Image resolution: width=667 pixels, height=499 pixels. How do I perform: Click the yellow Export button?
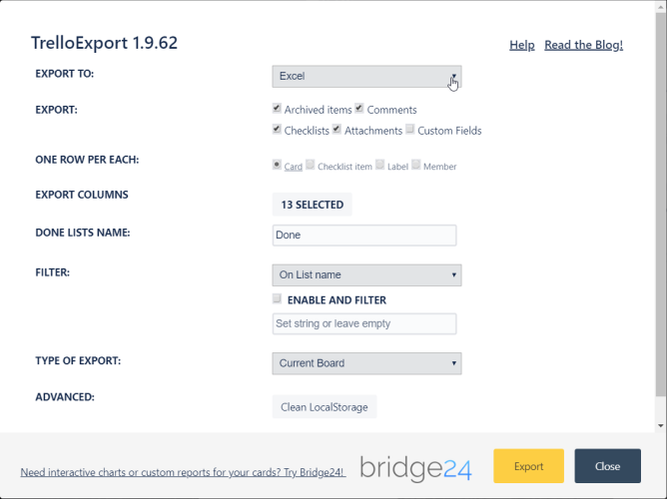click(528, 466)
